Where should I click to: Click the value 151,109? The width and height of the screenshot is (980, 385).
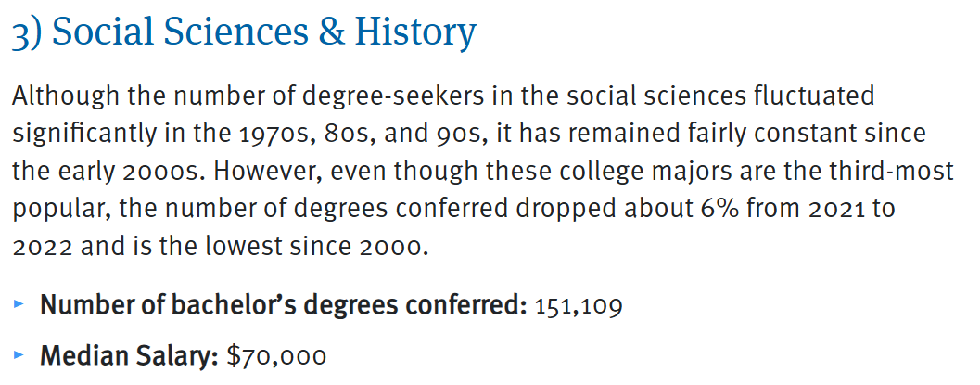click(579, 306)
